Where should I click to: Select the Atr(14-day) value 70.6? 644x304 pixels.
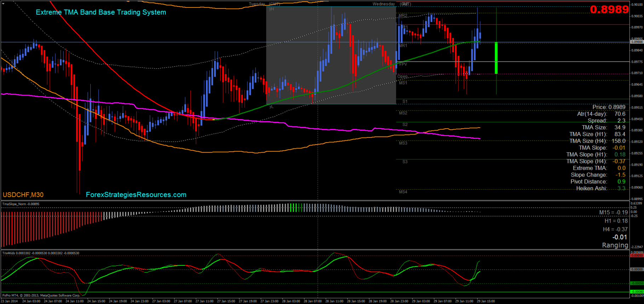click(620, 114)
